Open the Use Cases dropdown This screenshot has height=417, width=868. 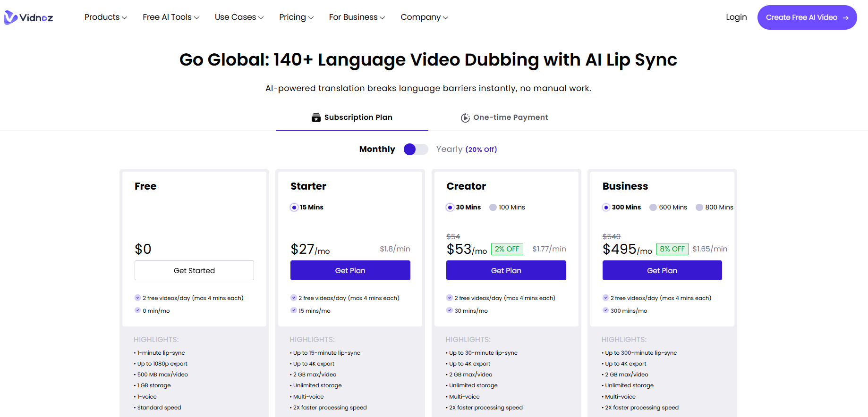(239, 17)
